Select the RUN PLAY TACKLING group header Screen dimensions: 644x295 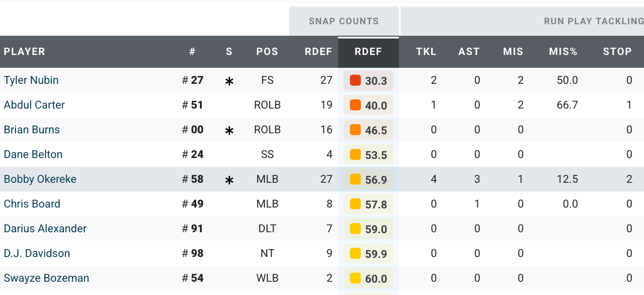point(593,21)
